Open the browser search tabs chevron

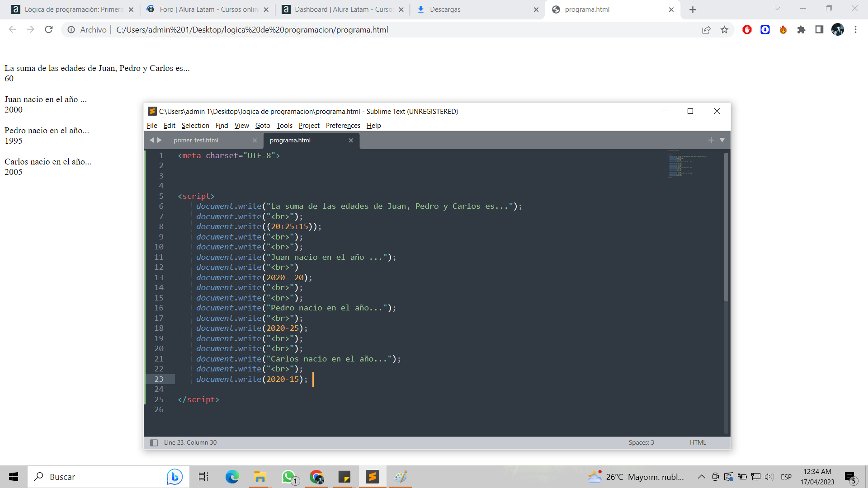777,9
